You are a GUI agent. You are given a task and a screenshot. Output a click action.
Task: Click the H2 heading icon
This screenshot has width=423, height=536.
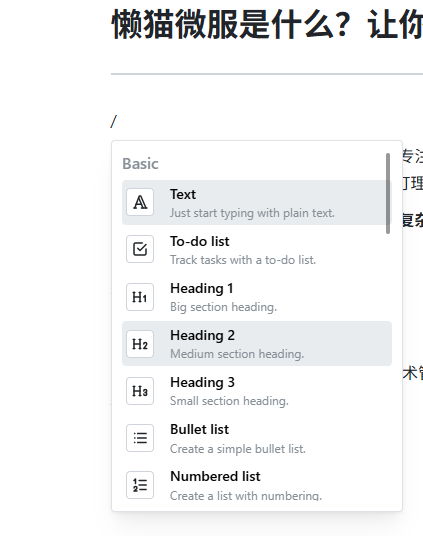click(140, 344)
